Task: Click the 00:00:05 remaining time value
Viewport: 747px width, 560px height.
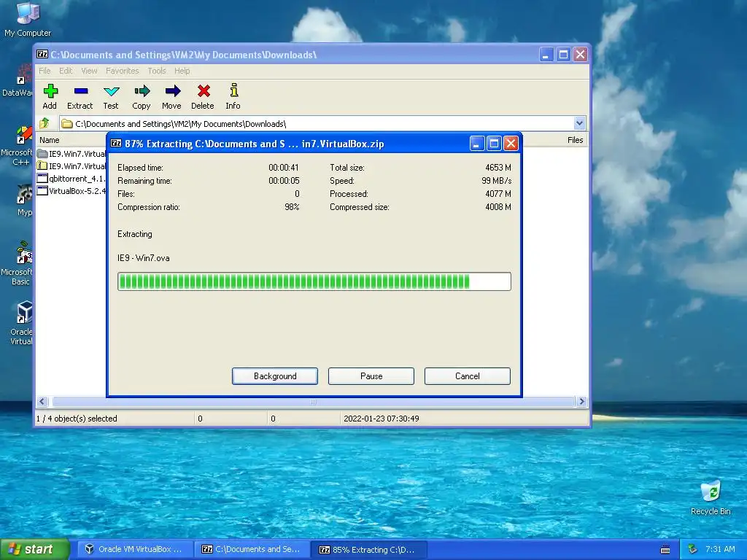Action: [x=284, y=181]
